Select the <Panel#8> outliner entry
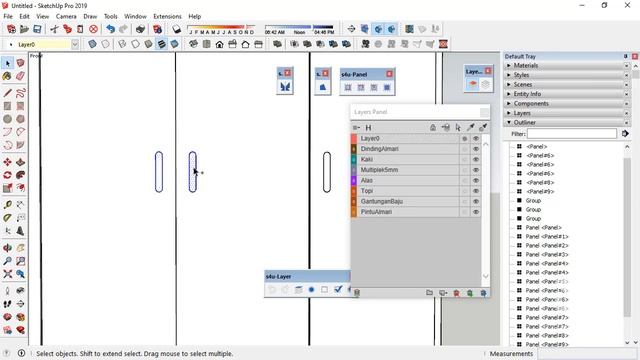Viewport: 640px width, 360px height. pyautogui.click(x=540, y=182)
